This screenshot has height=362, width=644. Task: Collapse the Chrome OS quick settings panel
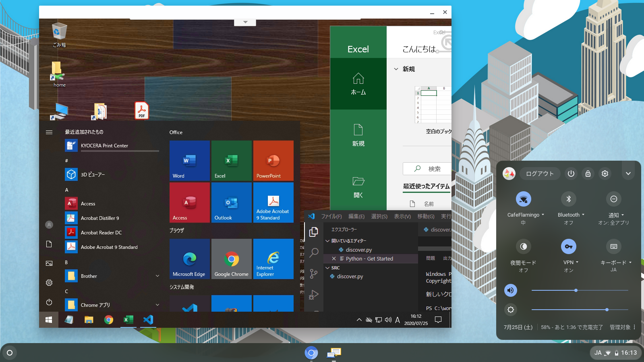628,174
